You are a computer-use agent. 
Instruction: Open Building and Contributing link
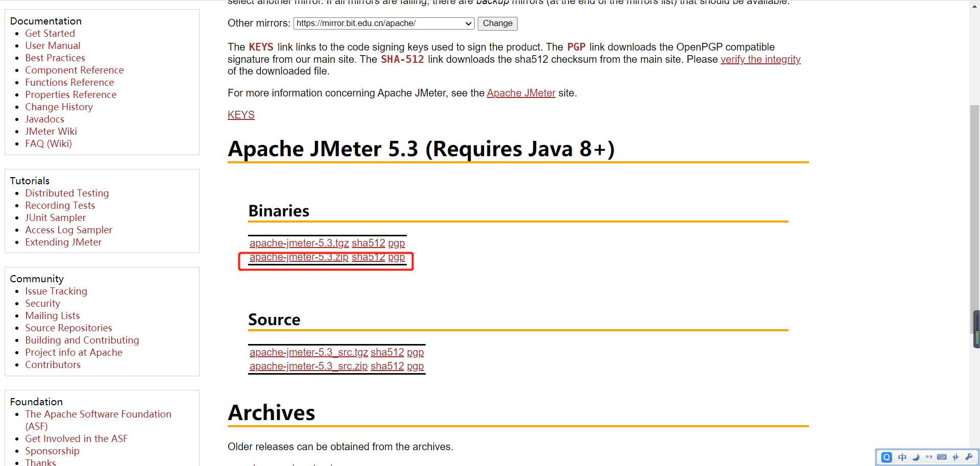[82, 340]
